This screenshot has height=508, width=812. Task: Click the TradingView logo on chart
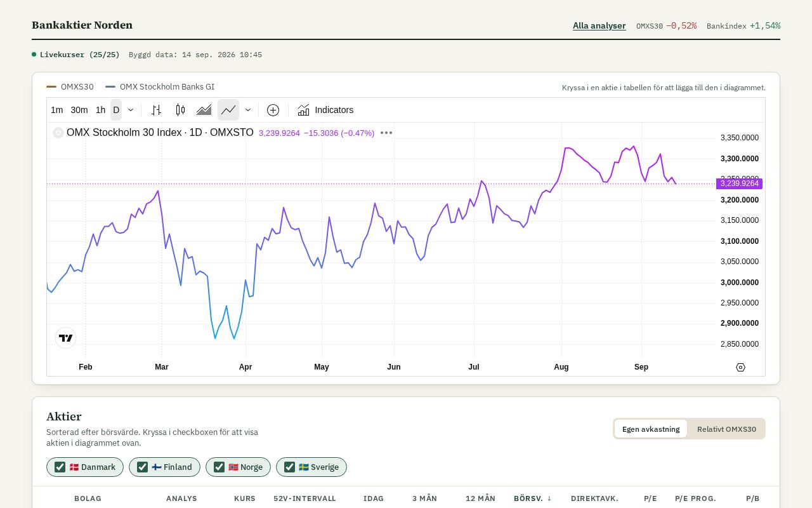point(65,338)
